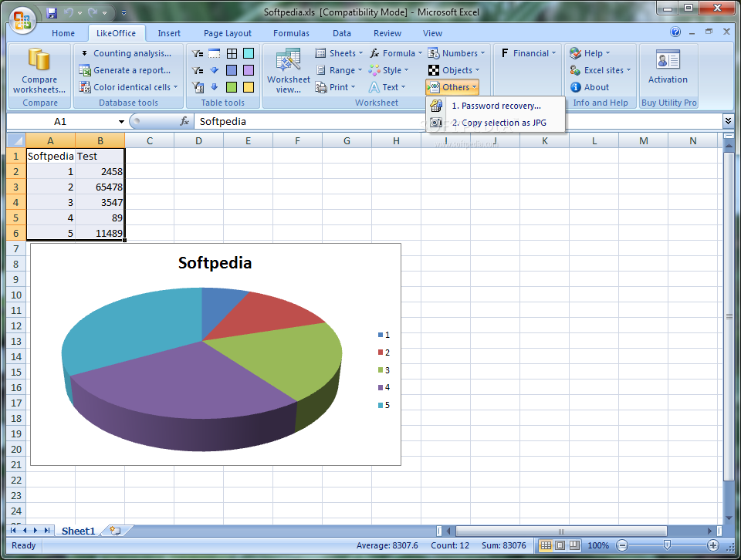Open the Home ribbon tab
The image size is (741, 560).
coord(63,33)
